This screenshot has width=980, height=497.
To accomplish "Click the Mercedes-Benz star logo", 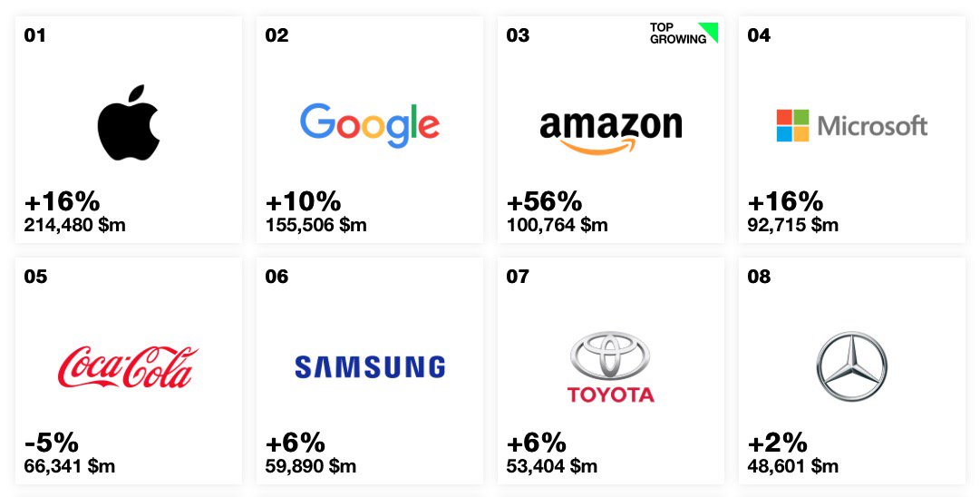I will click(x=851, y=365).
